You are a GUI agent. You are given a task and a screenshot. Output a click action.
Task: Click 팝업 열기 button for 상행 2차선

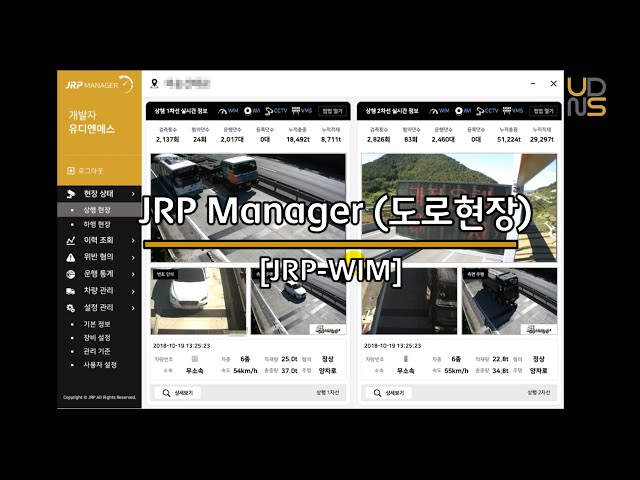click(544, 111)
